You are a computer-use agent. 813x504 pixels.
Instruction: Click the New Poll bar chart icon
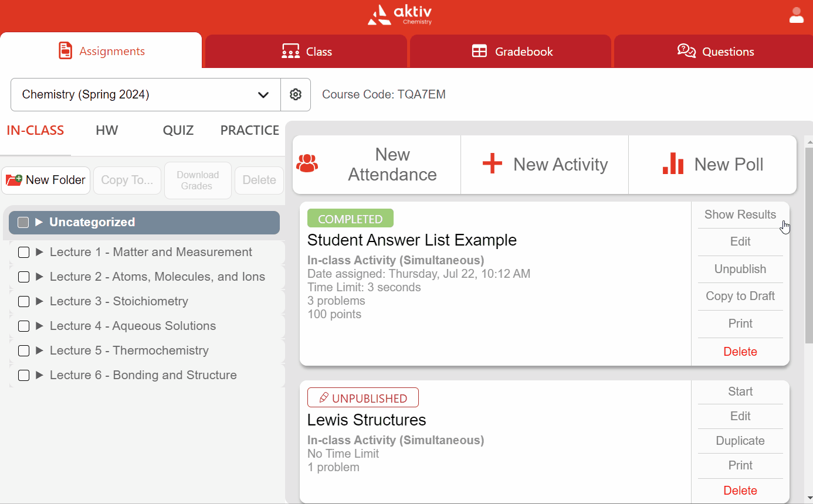click(673, 164)
